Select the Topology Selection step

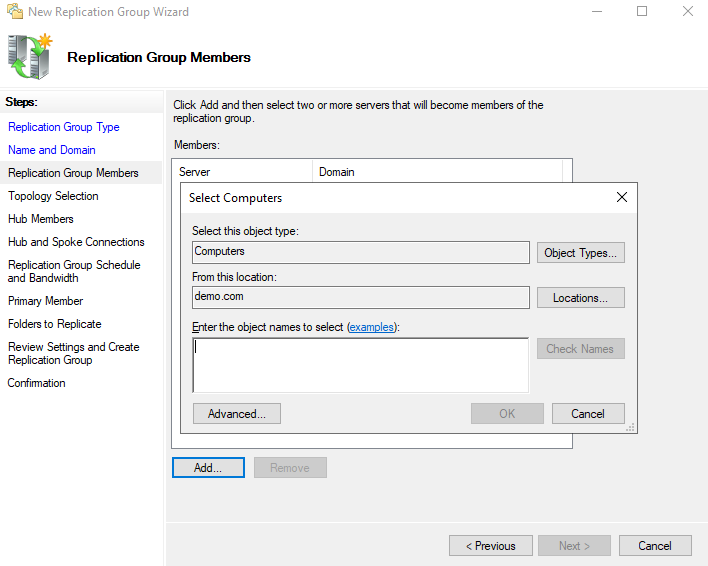coord(53,196)
